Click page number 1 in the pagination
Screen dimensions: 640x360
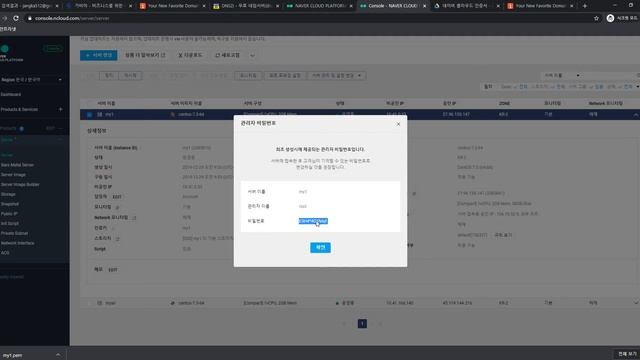(x=362, y=324)
